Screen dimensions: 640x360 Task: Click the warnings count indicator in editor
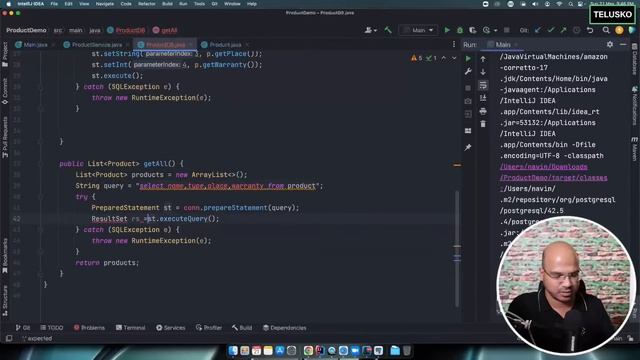coord(417,58)
